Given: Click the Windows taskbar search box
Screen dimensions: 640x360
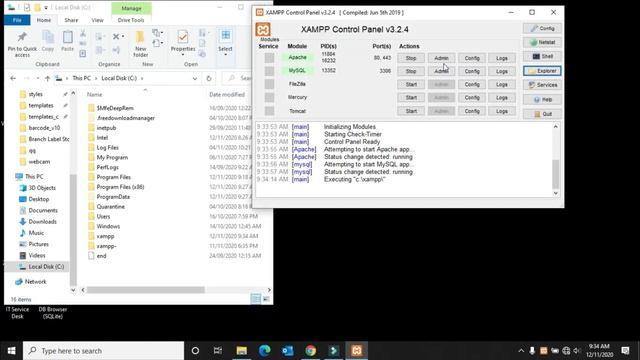Looking at the screenshot, I should click(x=104, y=351).
